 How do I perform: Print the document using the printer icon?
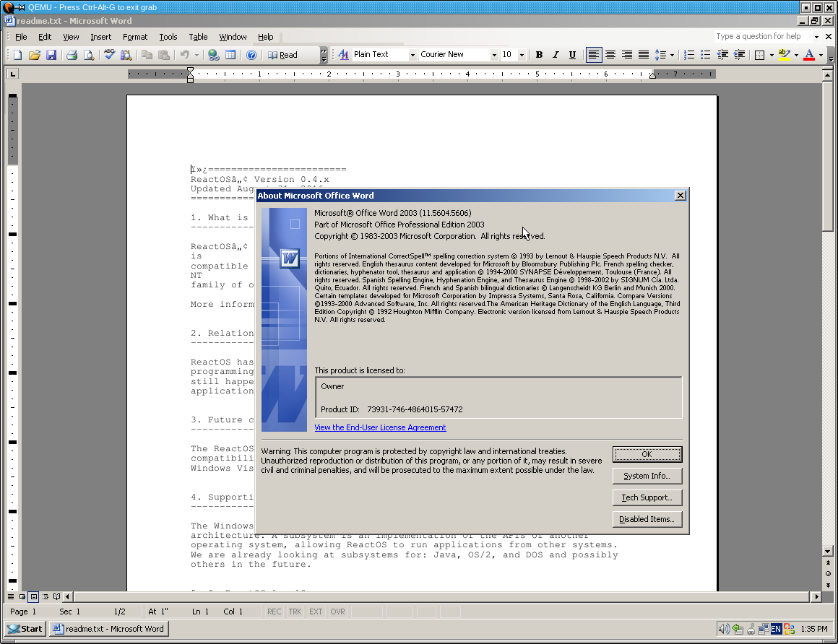(72, 55)
